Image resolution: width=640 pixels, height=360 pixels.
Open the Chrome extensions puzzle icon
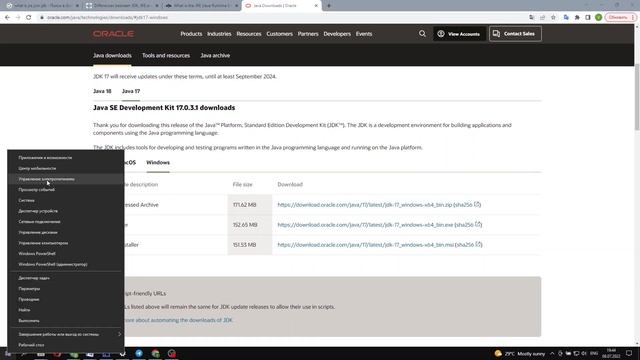tap(577, 18)
